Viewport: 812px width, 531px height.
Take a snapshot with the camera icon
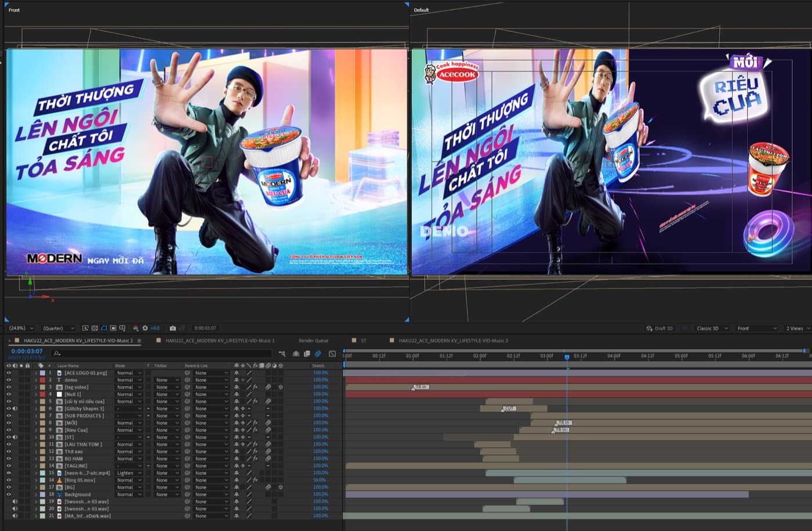[x=173, y=328]
